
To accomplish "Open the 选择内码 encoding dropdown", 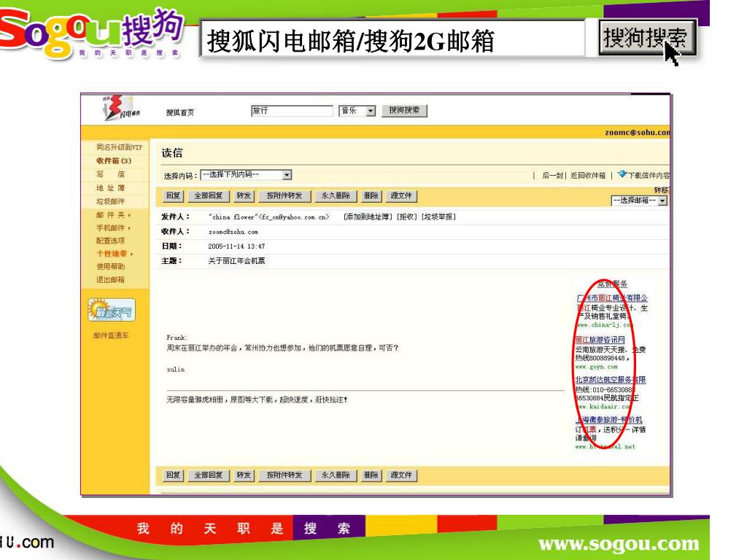I will point(246,175).
